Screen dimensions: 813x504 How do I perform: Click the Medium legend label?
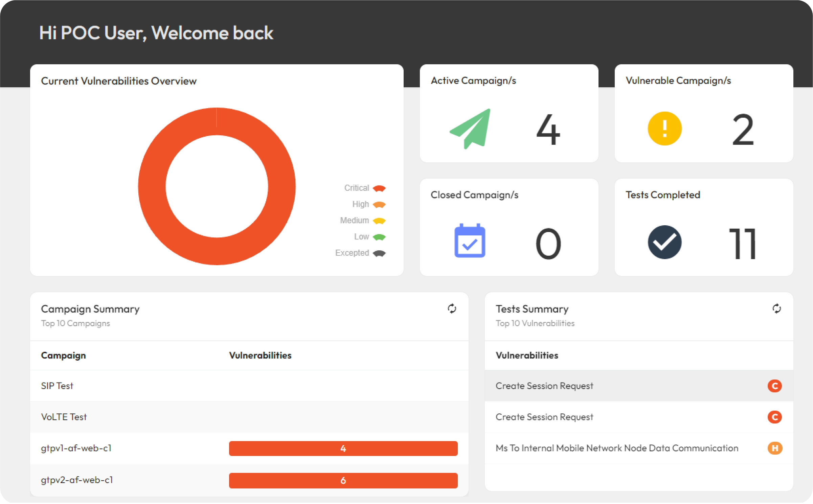pyautogui.click(x=355, y=220)
